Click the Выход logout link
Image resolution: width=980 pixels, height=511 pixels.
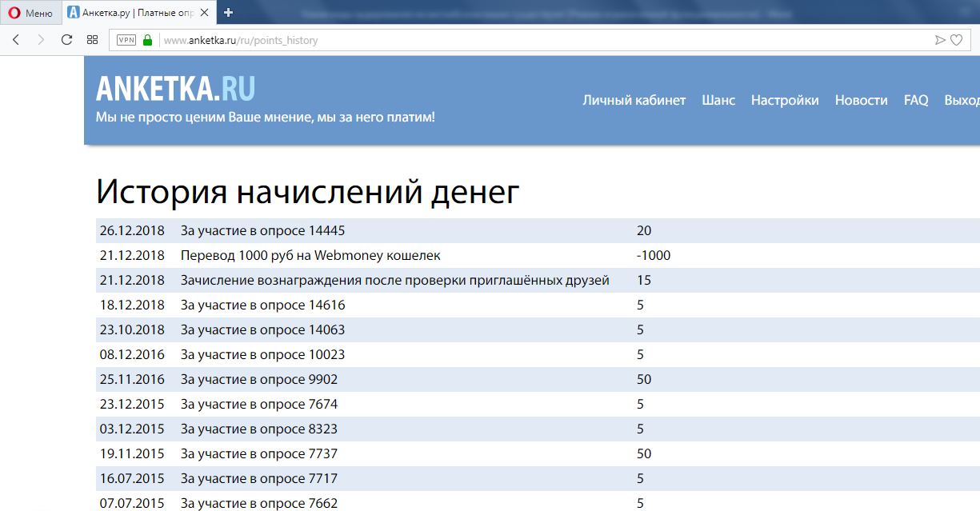tap(962, 100)
